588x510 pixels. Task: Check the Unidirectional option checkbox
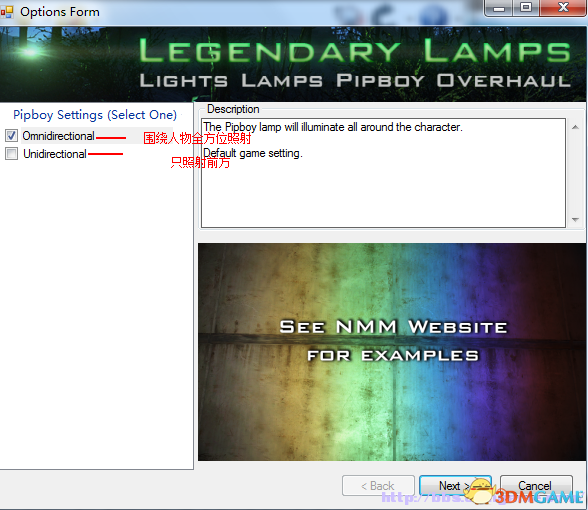pyautogui.click(x=11, y=153)
